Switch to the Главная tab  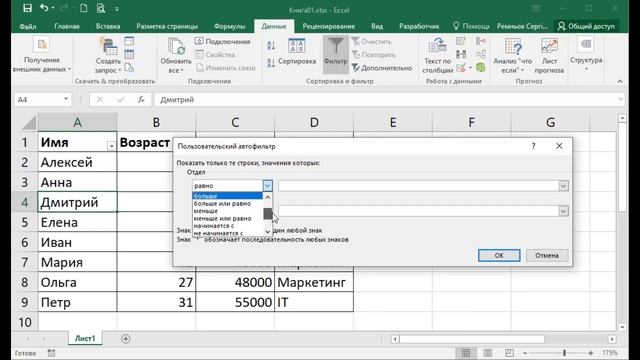67,26
